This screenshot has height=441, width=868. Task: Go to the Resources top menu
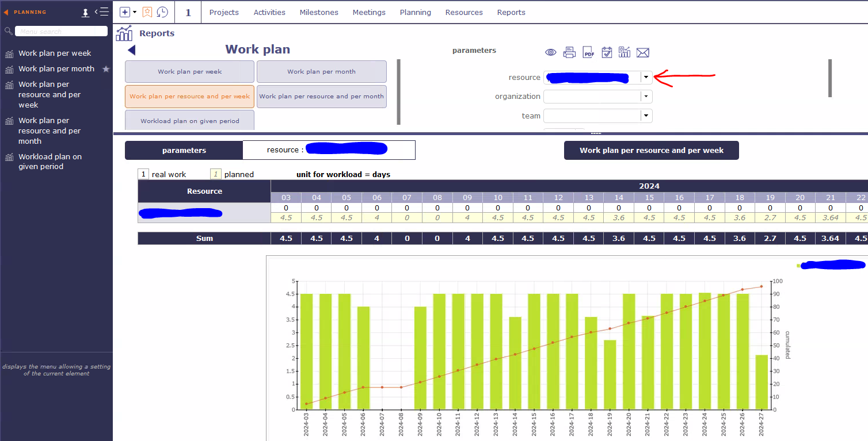tap(464, 12)
